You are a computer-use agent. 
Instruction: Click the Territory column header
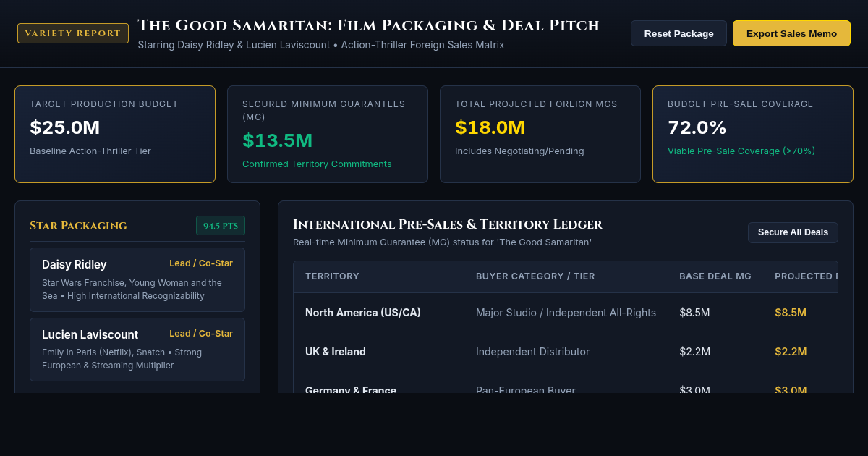[332, 276]
